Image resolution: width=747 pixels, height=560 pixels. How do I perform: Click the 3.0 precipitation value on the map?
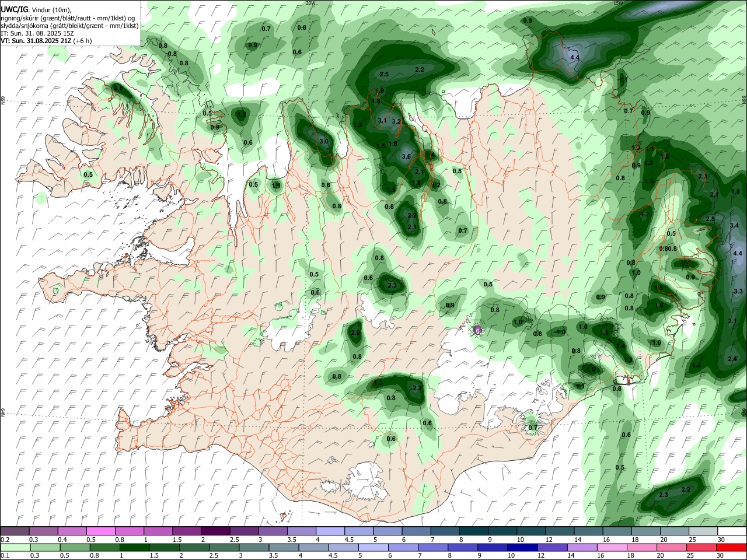click(x=324, y=142)
